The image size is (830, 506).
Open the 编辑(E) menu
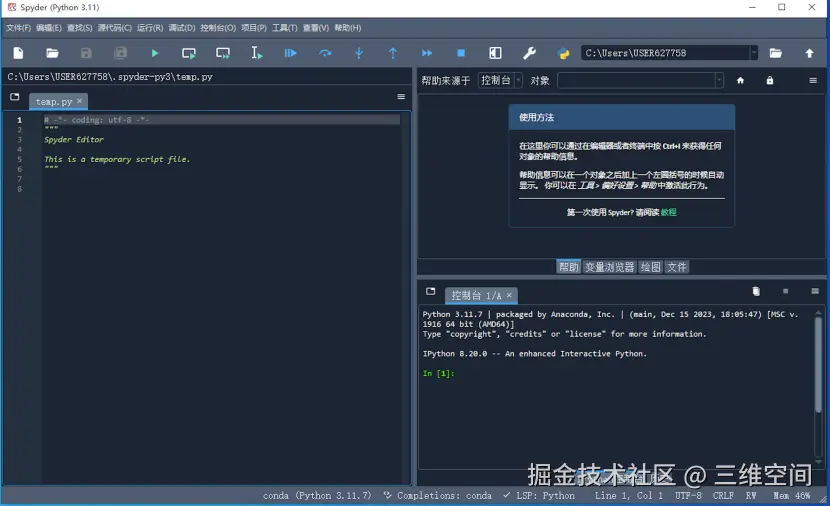[49, 28]
